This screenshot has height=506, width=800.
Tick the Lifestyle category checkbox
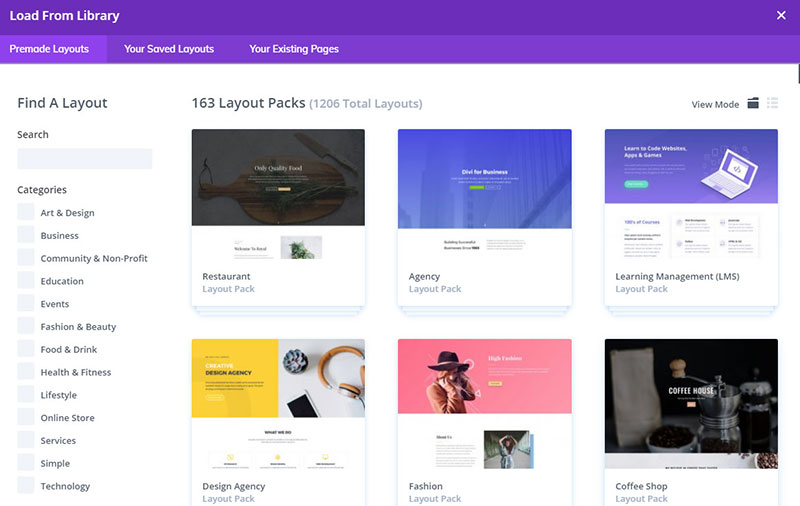point(26,394)
